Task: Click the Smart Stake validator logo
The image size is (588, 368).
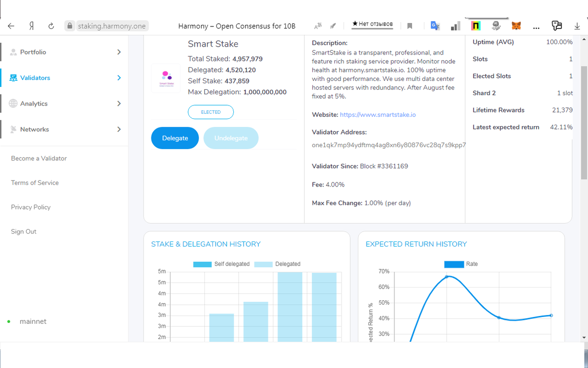Action: tap(166, 78)
